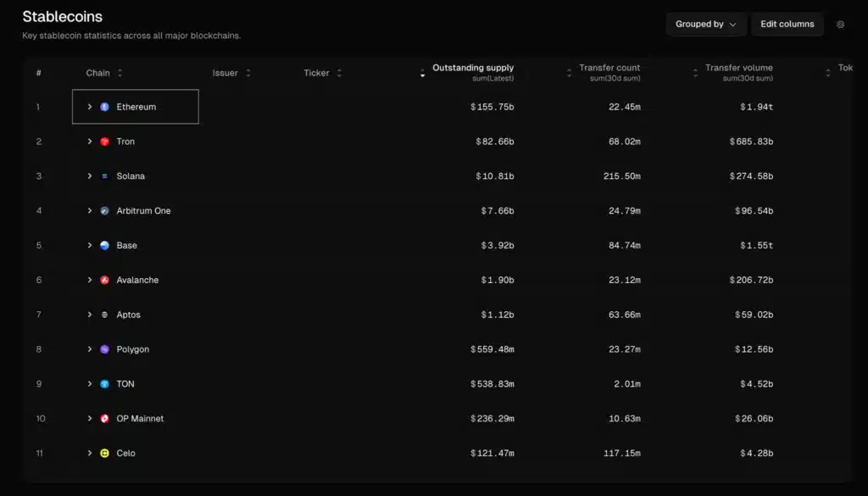Click the Celo logo icon

(x=105, y=453)
